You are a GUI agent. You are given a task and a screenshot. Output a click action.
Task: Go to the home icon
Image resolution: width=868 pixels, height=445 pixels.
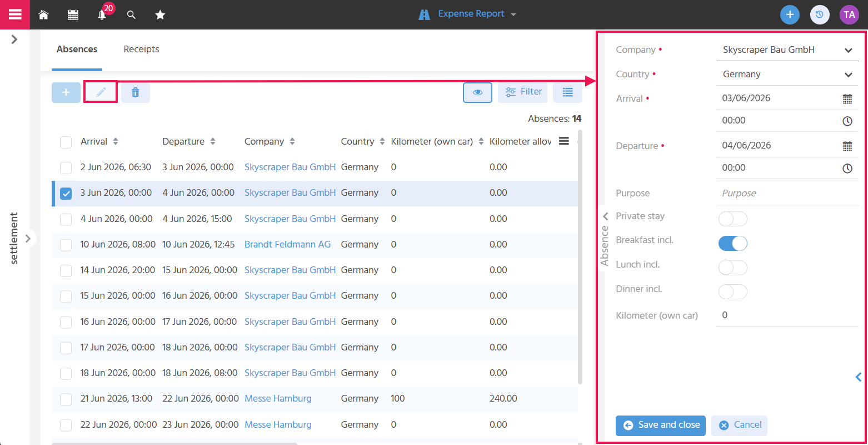pyautogui.click(x=43, y=15)
